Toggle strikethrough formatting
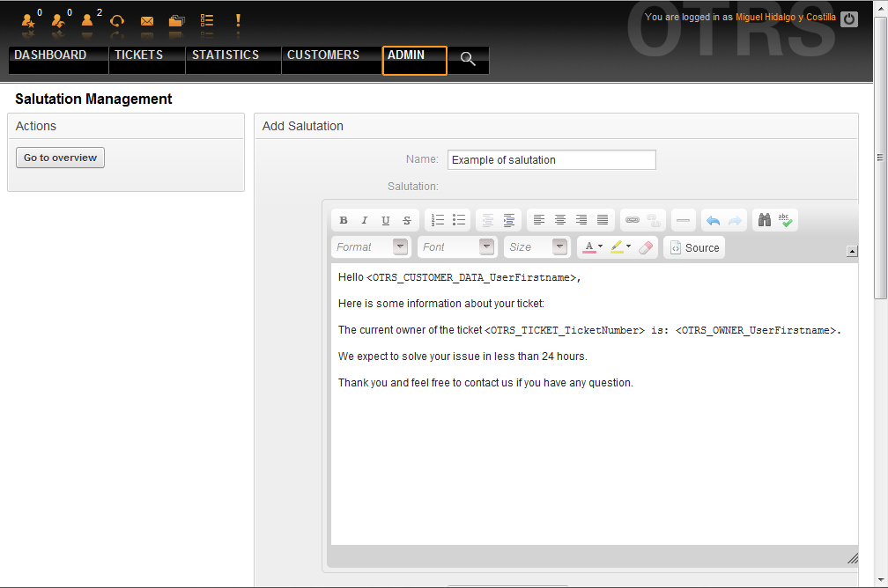888x588 pixels. (x=406, y=220)
